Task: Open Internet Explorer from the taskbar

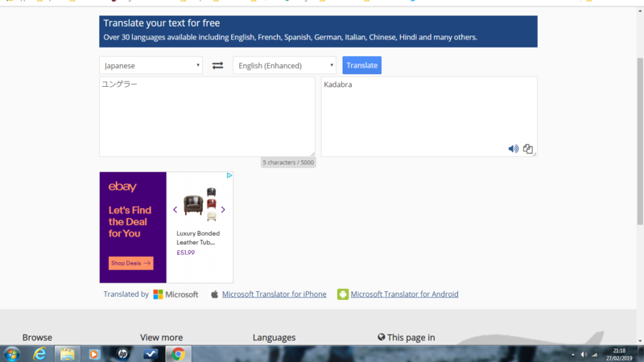Action: coord(39,353)
